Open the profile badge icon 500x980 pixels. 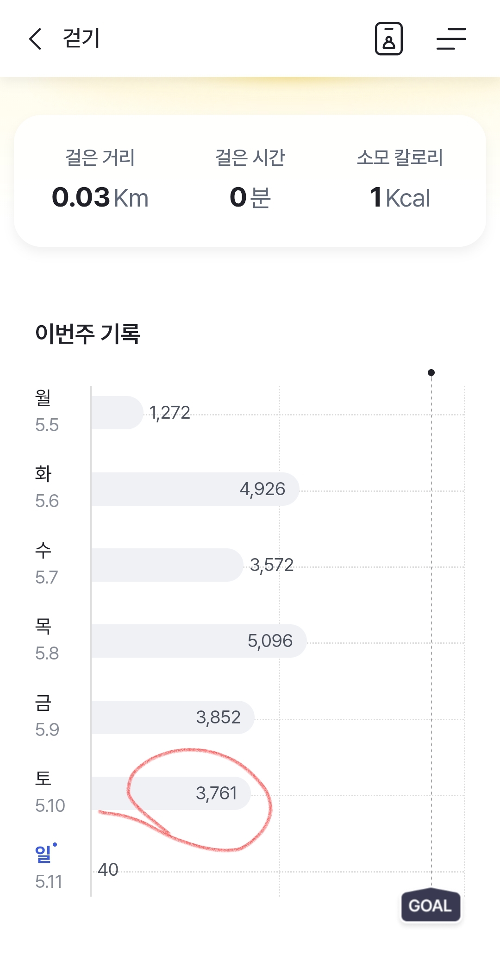tap(388, 38)
